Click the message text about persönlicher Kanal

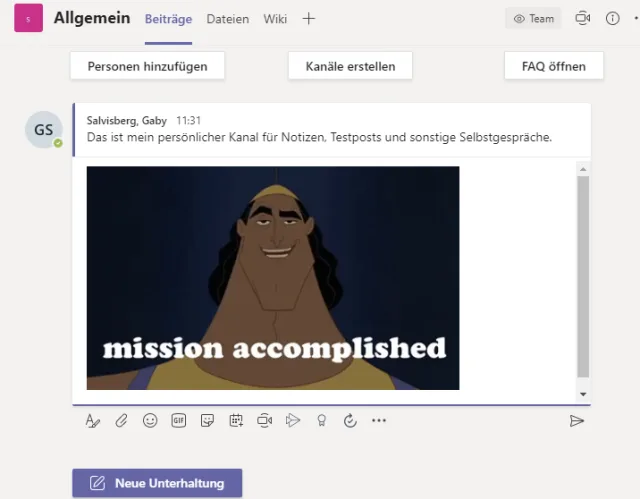[x=319, y=137]
